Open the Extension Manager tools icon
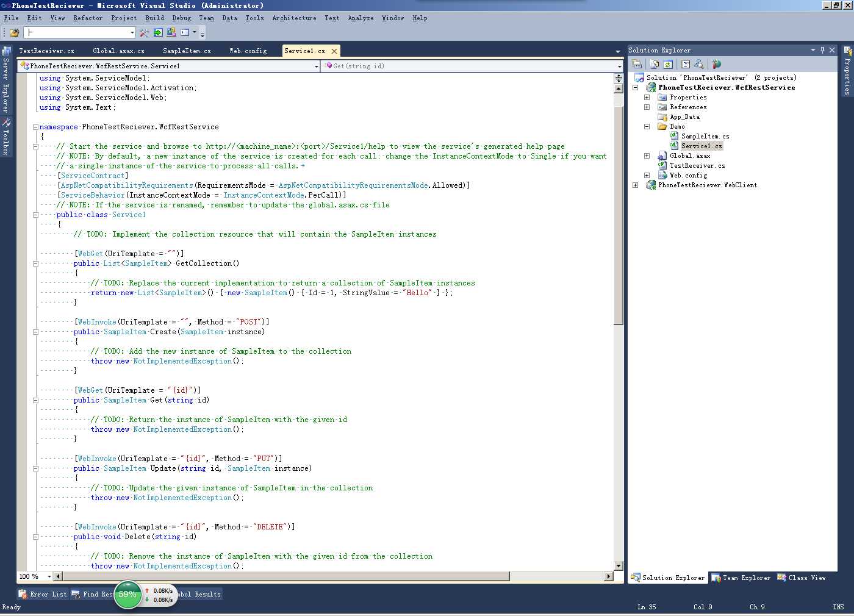The width and height of the screenshot is (854, 616). (x=144, y=32)
